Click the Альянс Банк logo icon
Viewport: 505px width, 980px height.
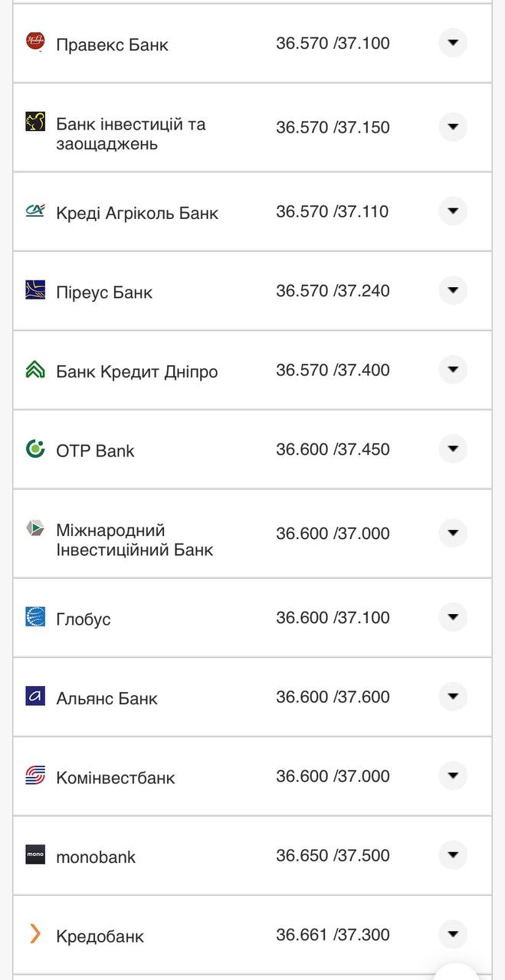[35, 696]
